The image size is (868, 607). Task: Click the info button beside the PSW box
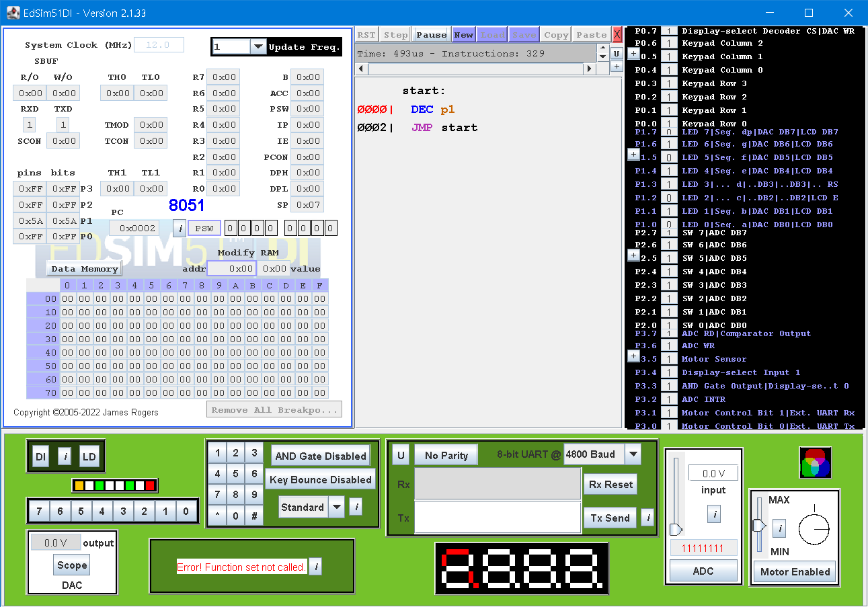point(180,229)
